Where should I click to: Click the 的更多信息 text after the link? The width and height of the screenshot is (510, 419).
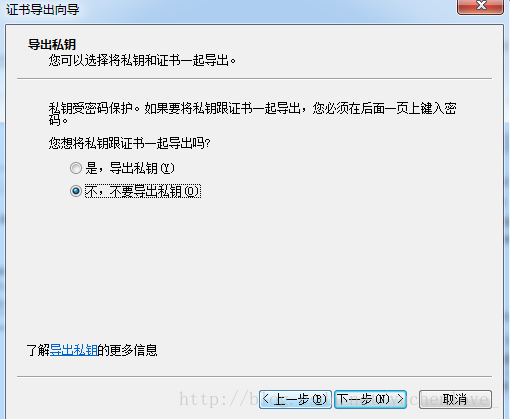tap(127, 350)
